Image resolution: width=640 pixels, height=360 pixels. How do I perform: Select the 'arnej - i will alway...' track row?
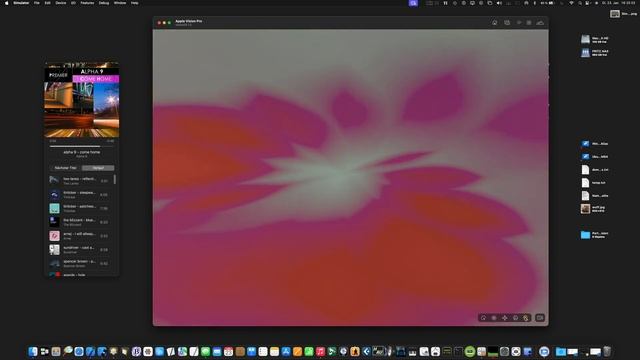point(80,236)
